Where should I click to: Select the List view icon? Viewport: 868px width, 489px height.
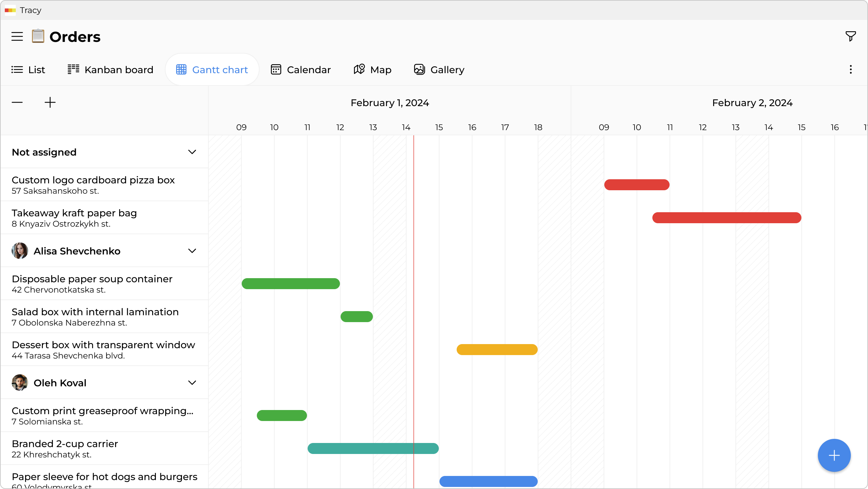tap(17, 69)
